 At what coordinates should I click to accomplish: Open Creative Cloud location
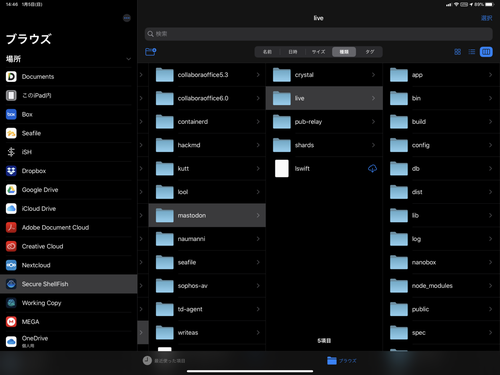pyautogui.click(x=68, y=246)
